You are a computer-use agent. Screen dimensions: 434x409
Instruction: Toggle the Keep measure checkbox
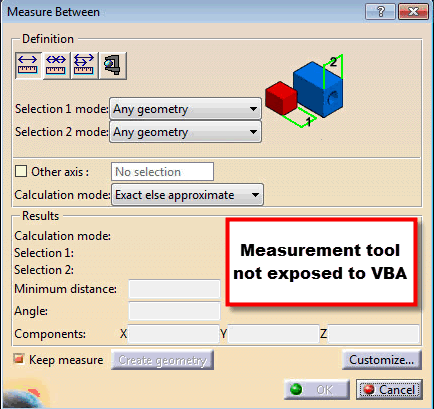[19, 359]
